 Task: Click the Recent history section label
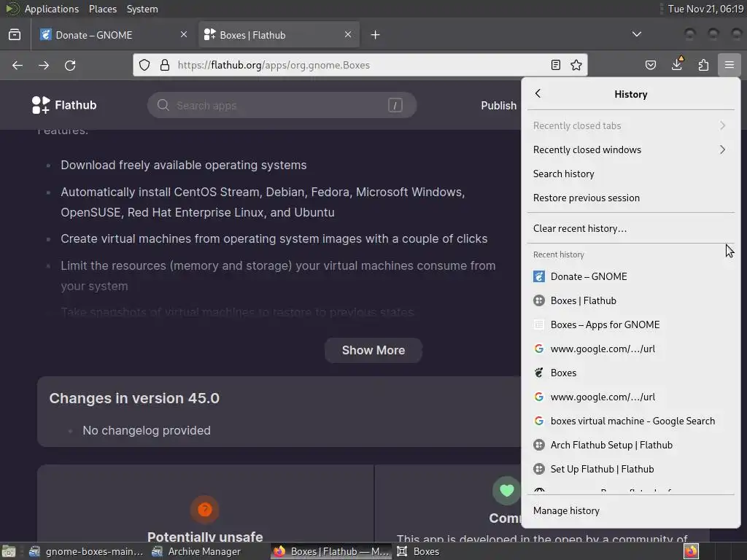(558, 254)
